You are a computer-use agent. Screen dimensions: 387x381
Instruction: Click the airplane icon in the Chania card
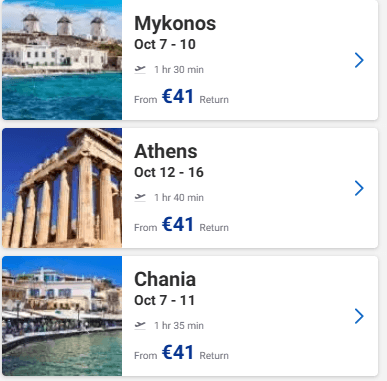[140, 325]
